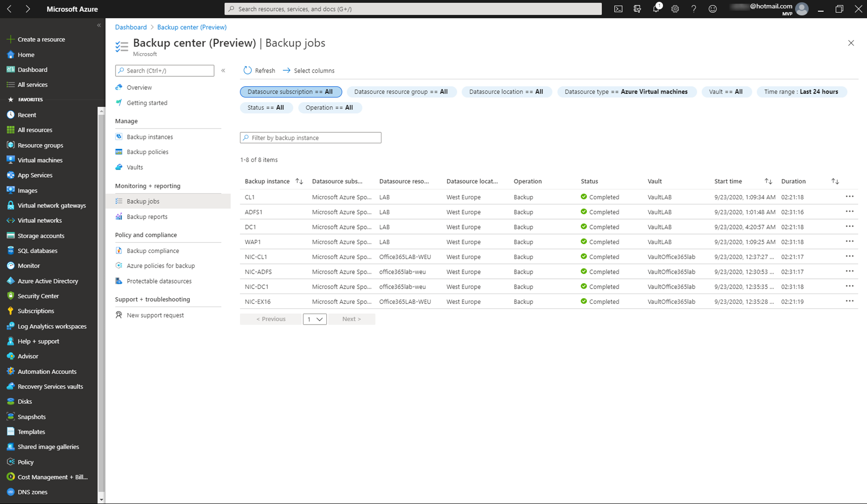
Task: Open Cloud Shell icon in top bar
Action: coord(618,9)
